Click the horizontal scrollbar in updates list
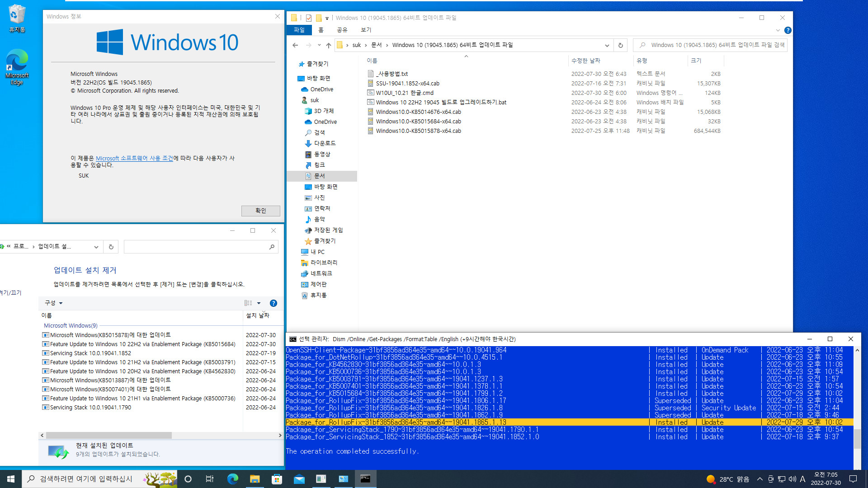Image resolution: width=868 pixels, height=488 pixels. tap(108, 435)
